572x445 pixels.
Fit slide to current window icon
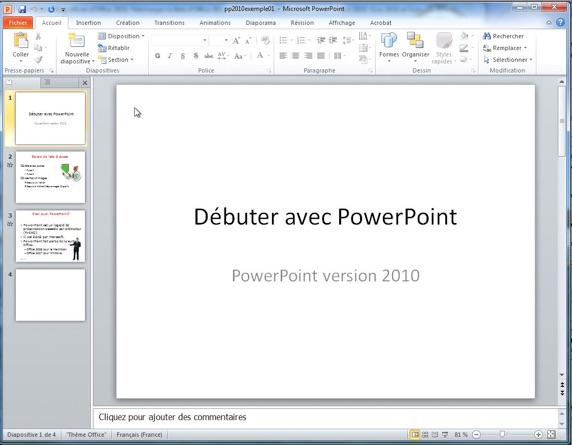click(x=551, y=434)
